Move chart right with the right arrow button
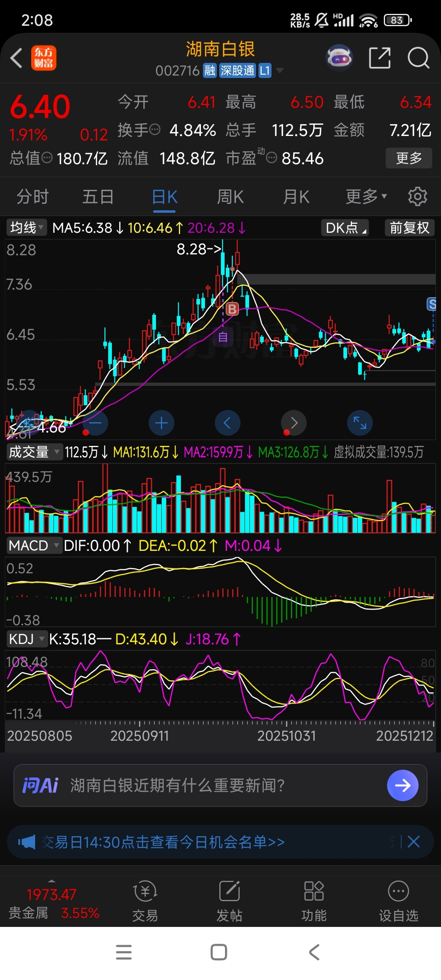This screenshot has height=980, width=441. click(x=294, y=423)
